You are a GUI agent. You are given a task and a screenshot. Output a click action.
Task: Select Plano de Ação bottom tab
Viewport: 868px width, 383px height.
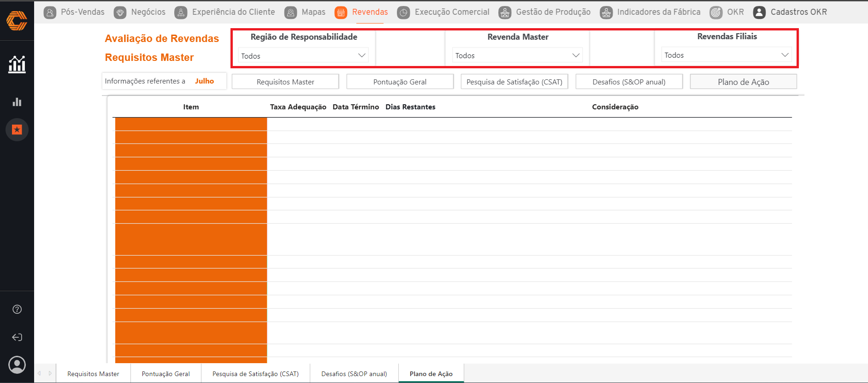pyautogui.click(x=431, y=374)
